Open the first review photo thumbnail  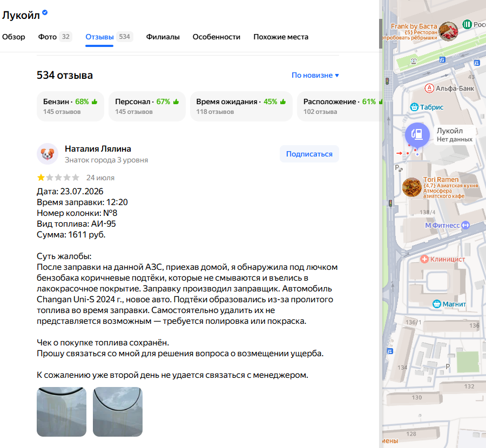point(62,412)
